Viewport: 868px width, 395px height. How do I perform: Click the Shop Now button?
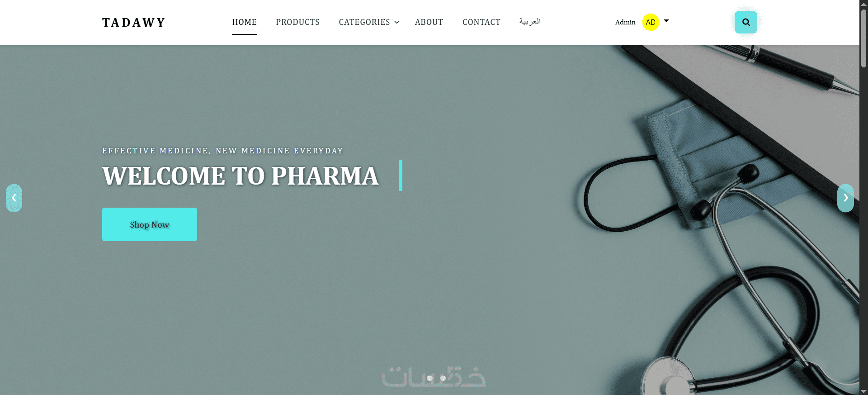click(150, 224)
